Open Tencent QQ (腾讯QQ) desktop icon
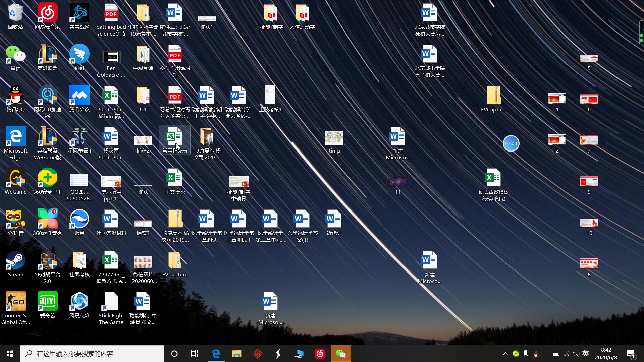Viewport: 644px width, 362px height. coord(15,99)
